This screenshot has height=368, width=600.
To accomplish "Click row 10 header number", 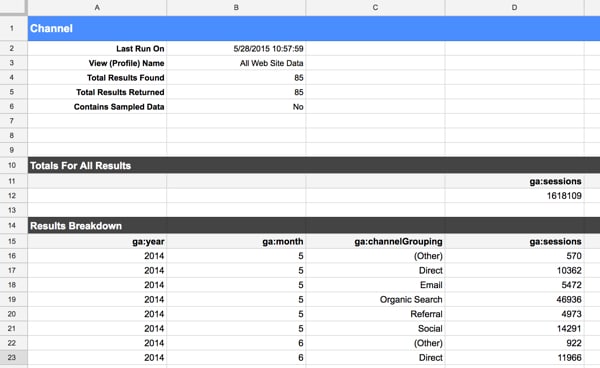I will pyautogui.click(x=12, y=165).
